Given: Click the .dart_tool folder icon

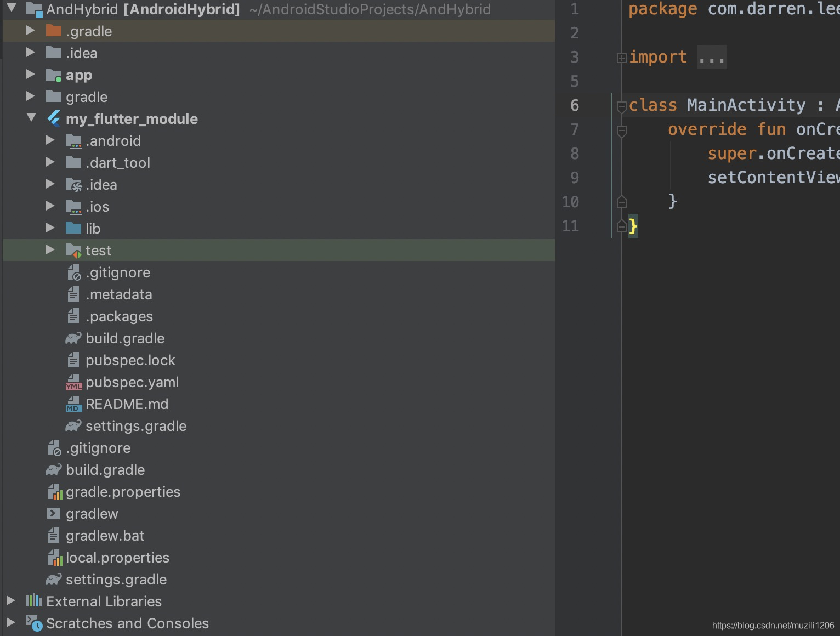Looking at the screenshot, I should [73, 162].
